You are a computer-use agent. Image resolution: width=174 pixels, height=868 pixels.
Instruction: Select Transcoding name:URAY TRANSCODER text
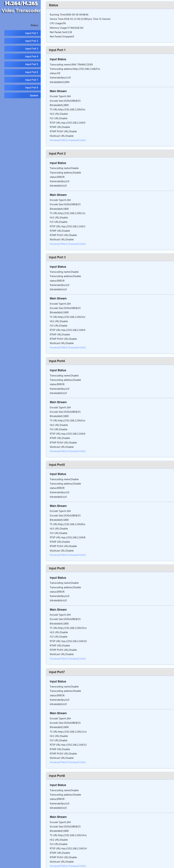click(71, 65)
